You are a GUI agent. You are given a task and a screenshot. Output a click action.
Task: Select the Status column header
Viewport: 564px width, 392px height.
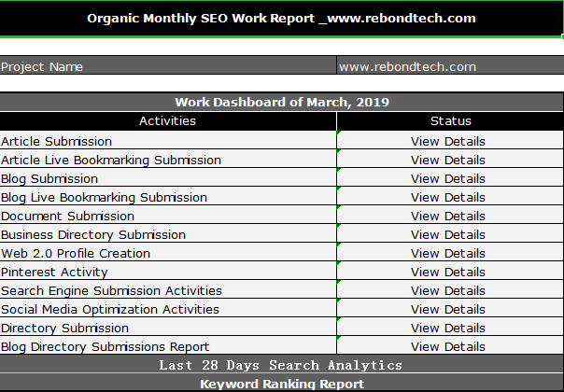point(450,121)
